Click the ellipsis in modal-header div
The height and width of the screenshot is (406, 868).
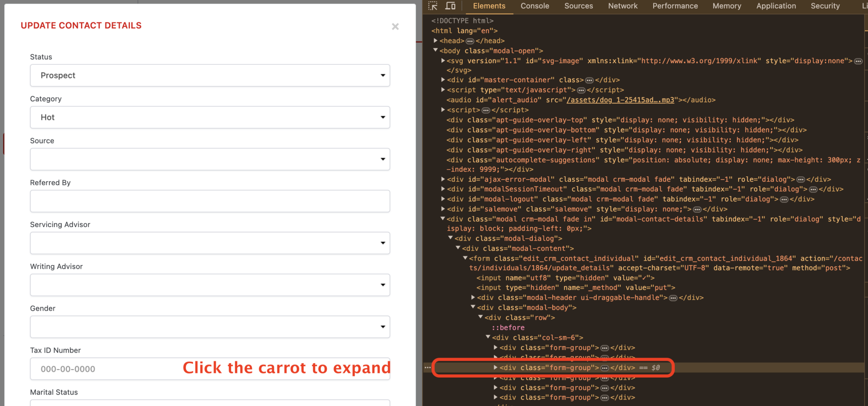(x=673, y=298)
